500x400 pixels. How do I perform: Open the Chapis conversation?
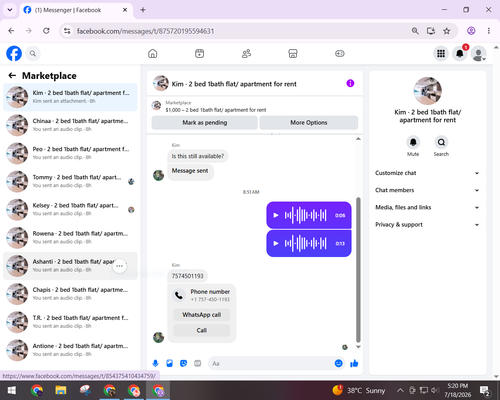pos(70,294)
